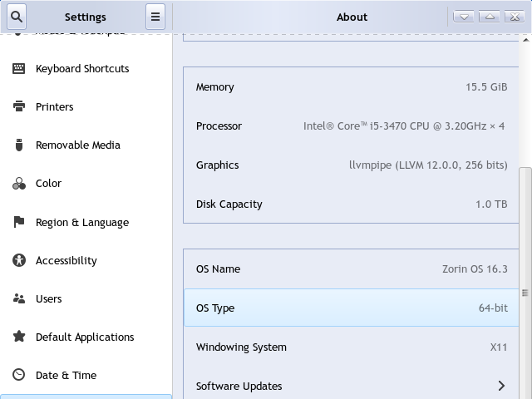Open the hamburger menu in Settings header

(x=155, y=17)
